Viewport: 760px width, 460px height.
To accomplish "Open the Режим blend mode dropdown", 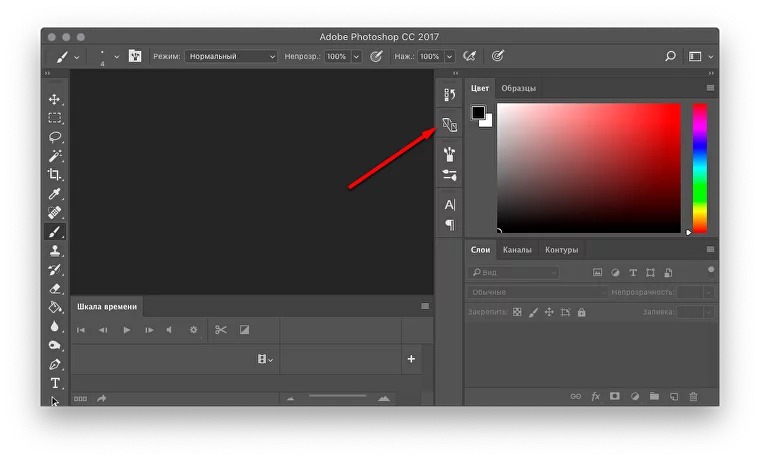I will click(x=230, y=57).
